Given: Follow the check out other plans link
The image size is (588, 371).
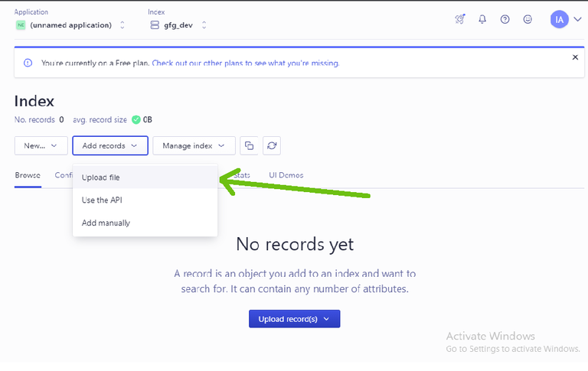Looking at the screenshot, I should pyautogui.click(x=246, y=63).
